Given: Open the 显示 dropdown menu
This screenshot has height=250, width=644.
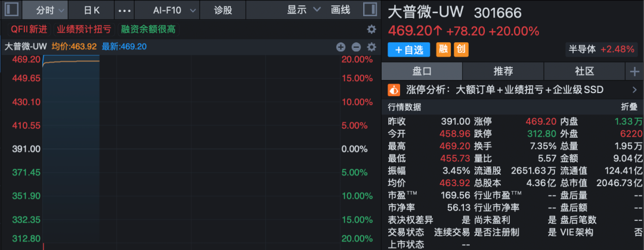Looking at the screenshot, I should (304, 10).
